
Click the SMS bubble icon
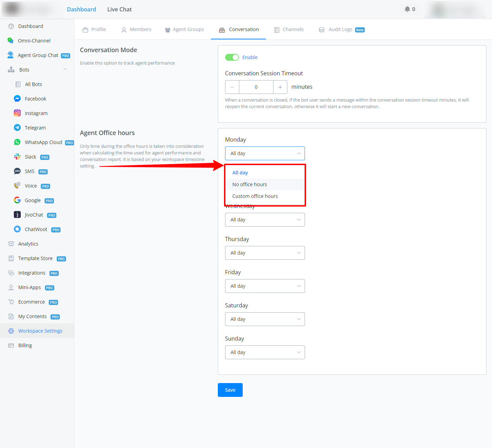pyautogui.click(x=17, y=171)
